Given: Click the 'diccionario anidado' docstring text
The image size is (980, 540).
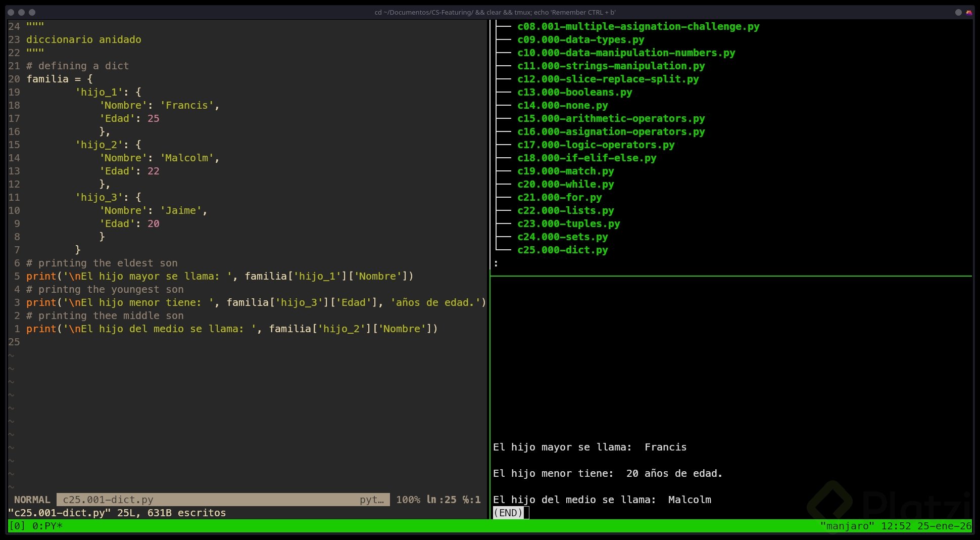Looking at the screenshot, I should click(x=84, y=39).
